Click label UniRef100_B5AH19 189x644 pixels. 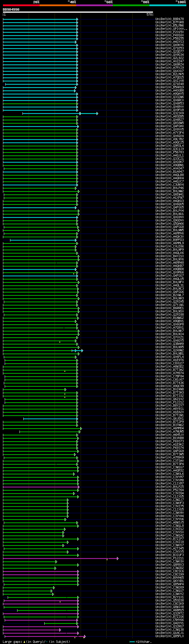tap(170, 87)
